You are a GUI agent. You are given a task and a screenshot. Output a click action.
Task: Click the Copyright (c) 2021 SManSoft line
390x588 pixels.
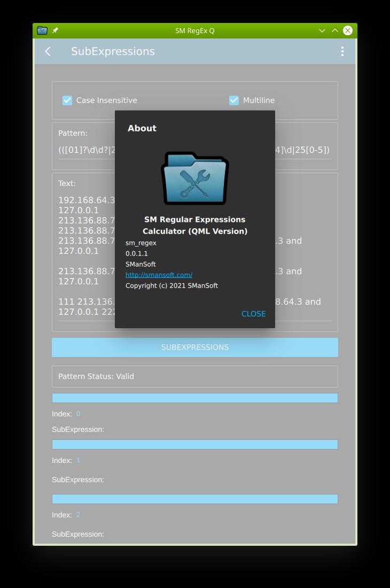pyautogui.click(x=171, y=286)
